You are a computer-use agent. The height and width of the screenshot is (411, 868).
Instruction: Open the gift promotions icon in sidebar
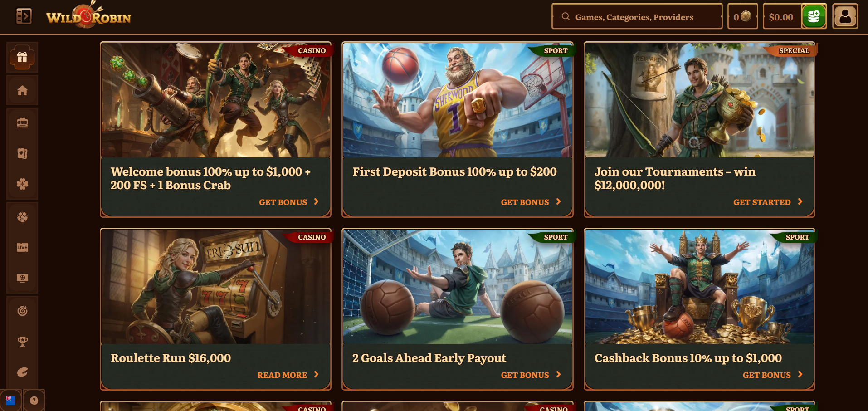point(22,57)
